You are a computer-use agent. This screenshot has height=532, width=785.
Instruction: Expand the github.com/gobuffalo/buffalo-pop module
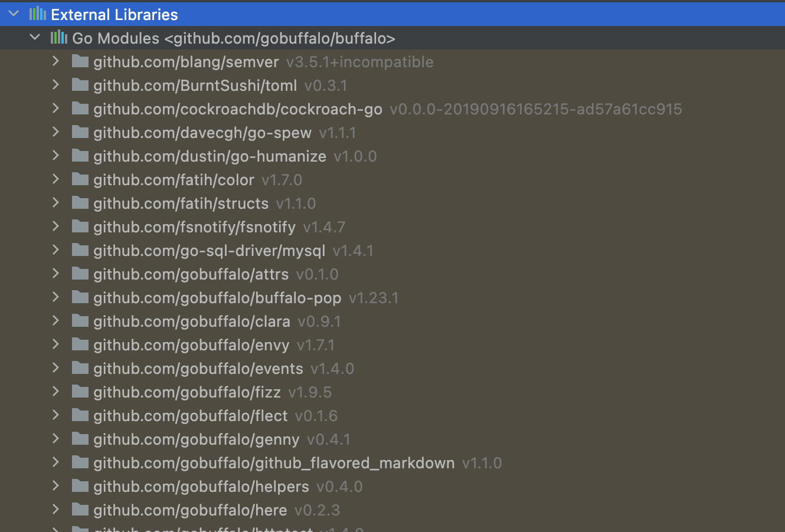pyautogui.click(x=55, y=297)
